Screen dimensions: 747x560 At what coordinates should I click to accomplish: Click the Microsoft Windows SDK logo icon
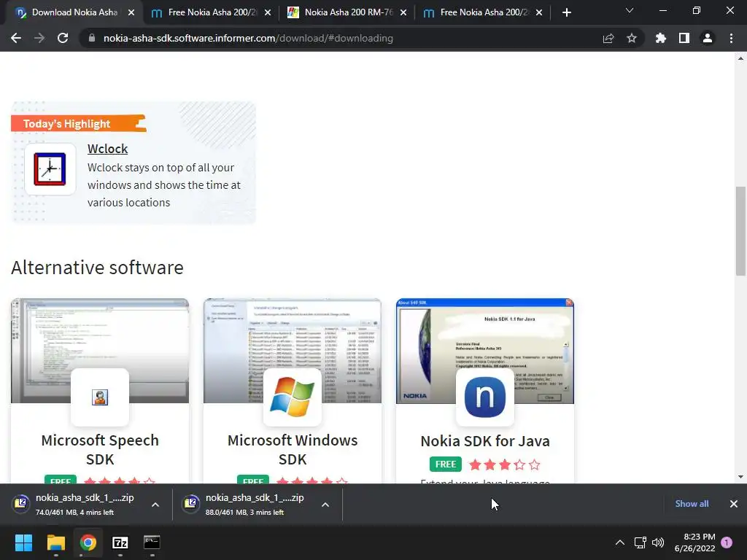(292, 397)
